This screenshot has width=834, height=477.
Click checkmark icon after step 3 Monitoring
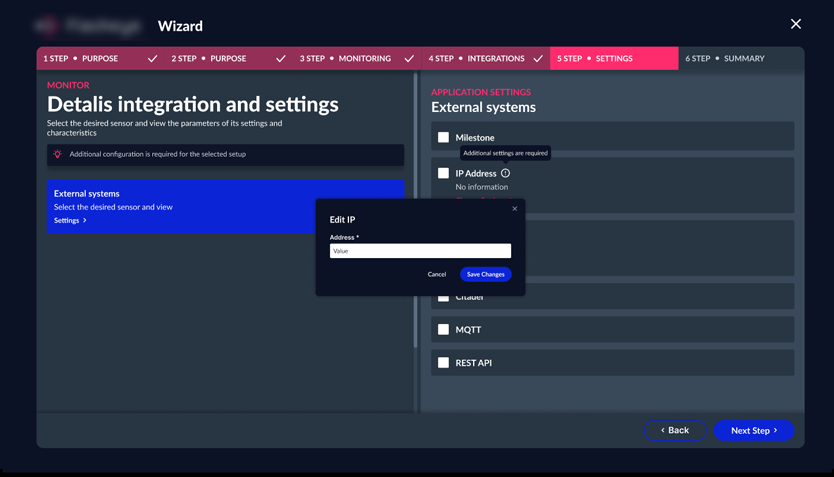(409, 59)
